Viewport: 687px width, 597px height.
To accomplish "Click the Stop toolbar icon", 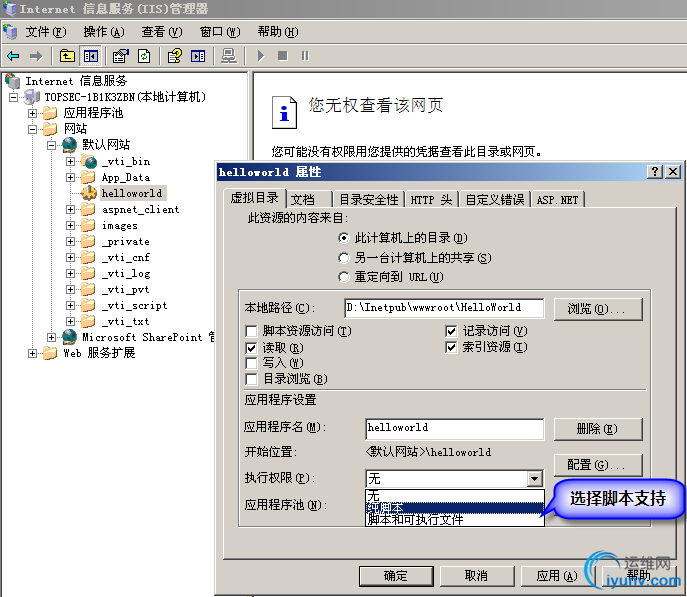I will [283, 56].
